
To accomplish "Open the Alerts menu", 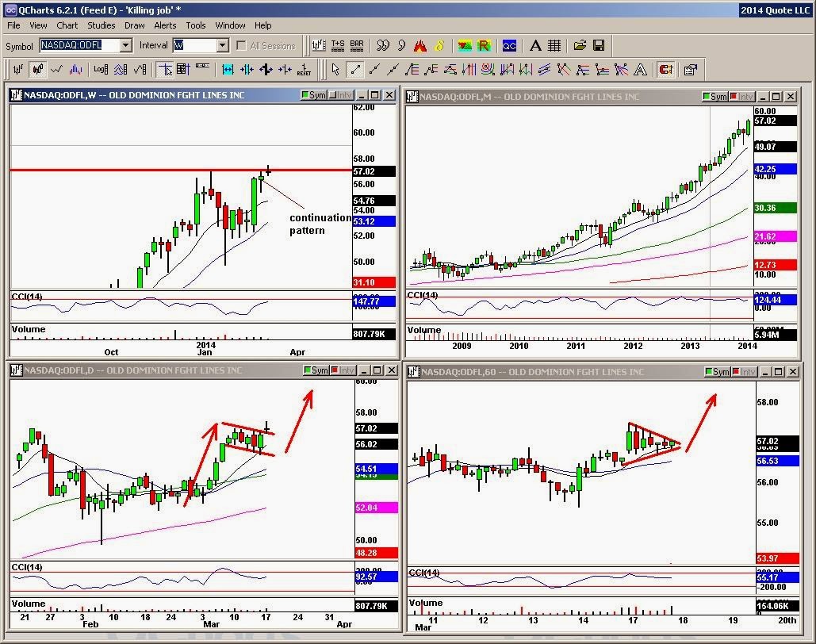I will (x=165, y=25).
